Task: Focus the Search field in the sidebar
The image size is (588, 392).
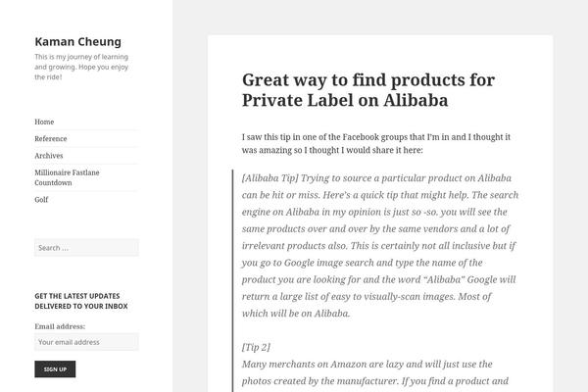Action: click(x=86, y=248)
